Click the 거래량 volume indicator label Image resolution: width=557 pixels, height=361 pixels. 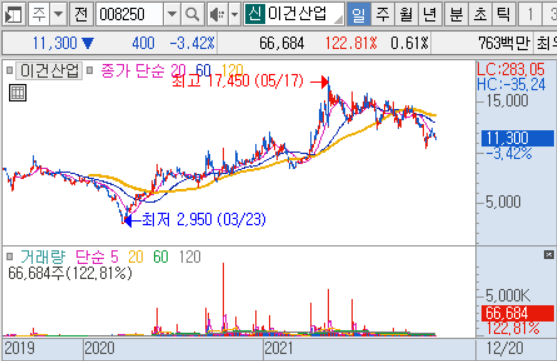pos(43,257)
